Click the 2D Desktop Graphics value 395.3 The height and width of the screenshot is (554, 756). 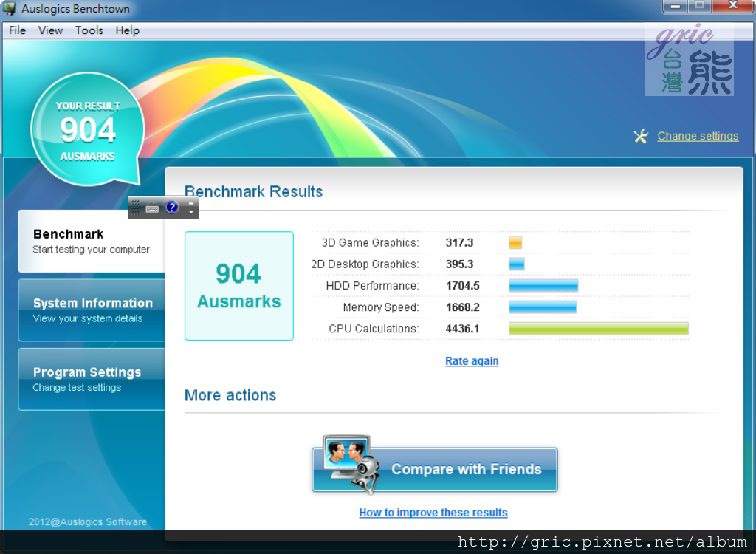(x=459, y=264)
